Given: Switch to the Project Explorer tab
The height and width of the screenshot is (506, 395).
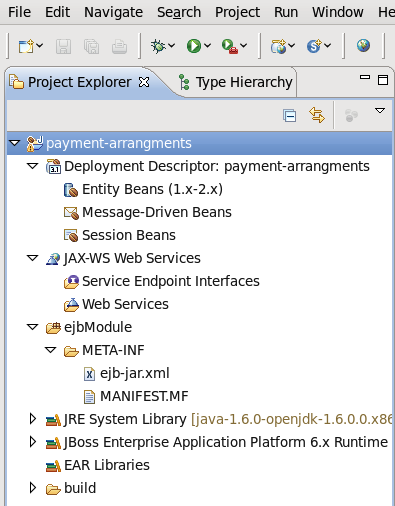Looking at the screenshot, I should pyautogui.click(x=79, y=82).
